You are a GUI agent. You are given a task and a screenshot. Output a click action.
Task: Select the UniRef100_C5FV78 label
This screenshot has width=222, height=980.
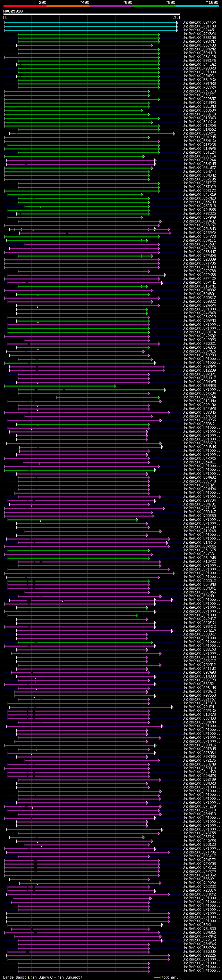pos(199,237)
